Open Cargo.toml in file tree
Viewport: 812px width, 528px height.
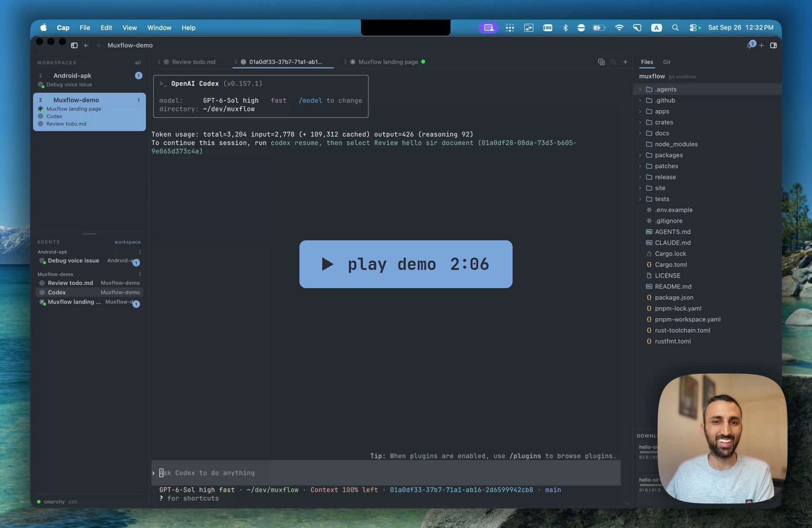pyautogui.click(x=671, y=264)
